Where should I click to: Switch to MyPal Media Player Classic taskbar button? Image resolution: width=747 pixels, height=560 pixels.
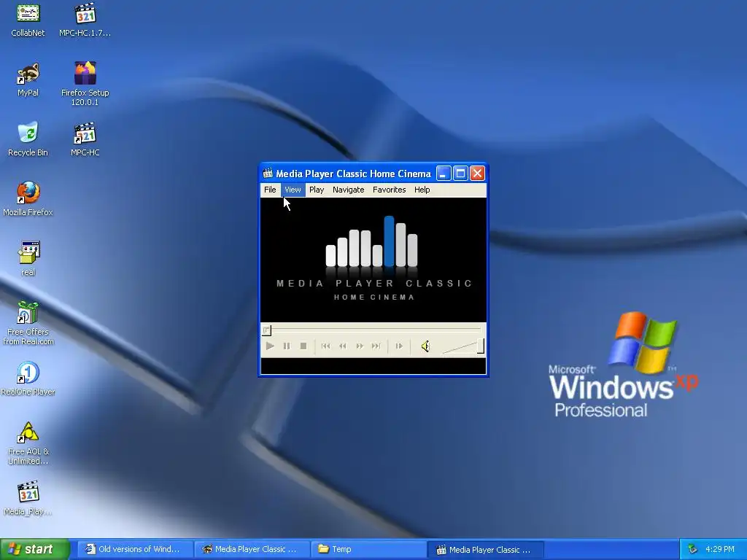[252, 549]
